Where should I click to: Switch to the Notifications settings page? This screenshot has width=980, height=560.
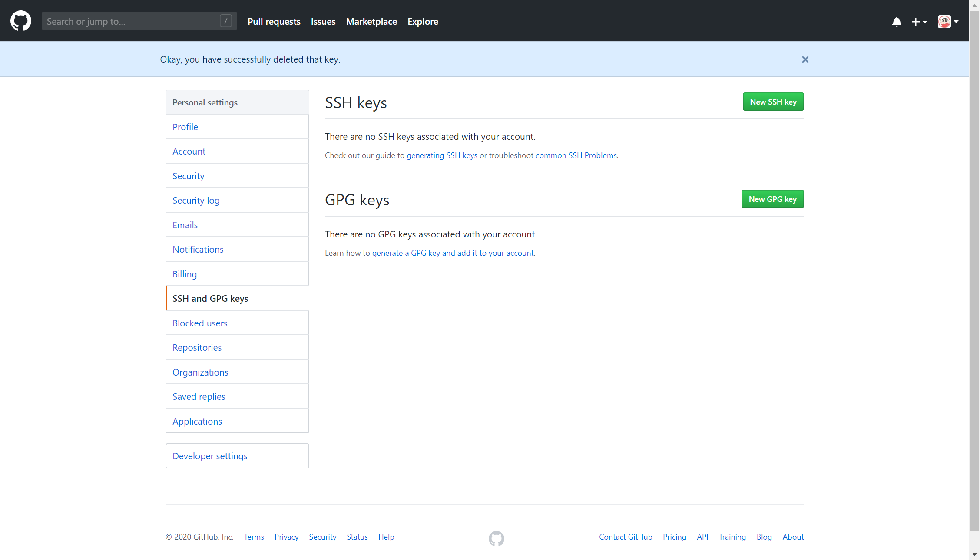(198, 249)
